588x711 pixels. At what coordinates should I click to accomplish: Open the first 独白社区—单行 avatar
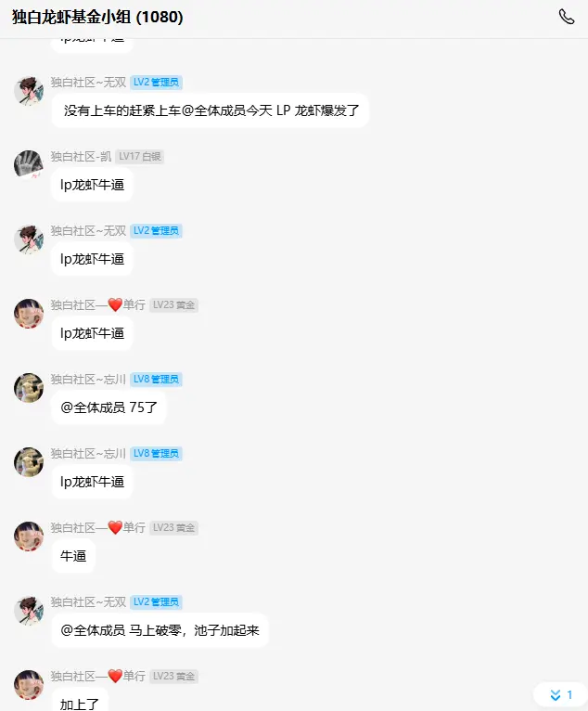(29, 314)
